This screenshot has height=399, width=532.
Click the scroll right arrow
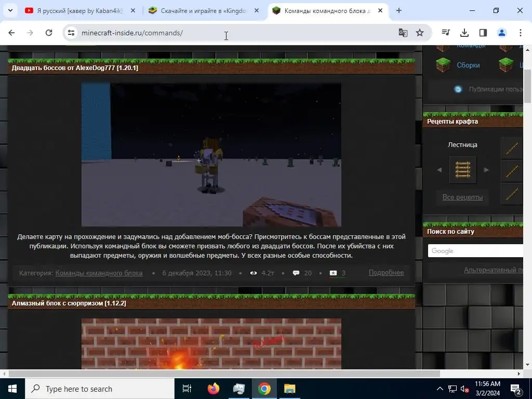519,374
